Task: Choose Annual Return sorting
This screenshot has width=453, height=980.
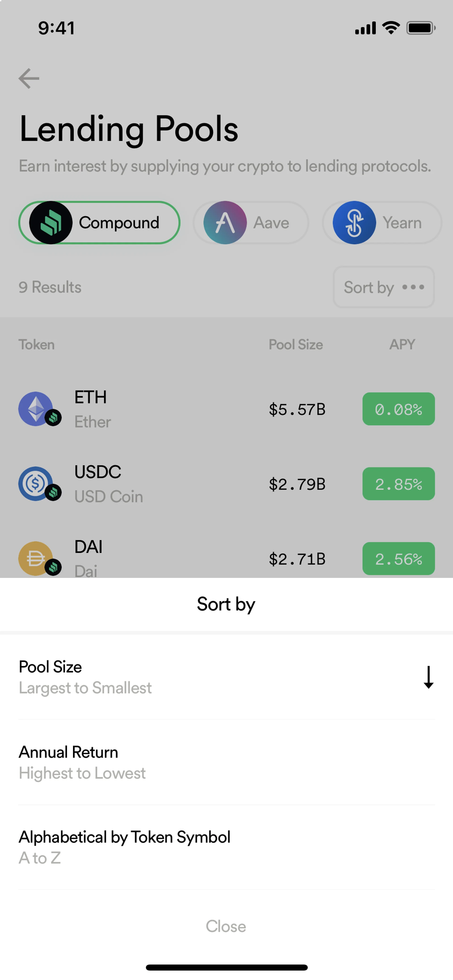Action: tap(82, 762)
